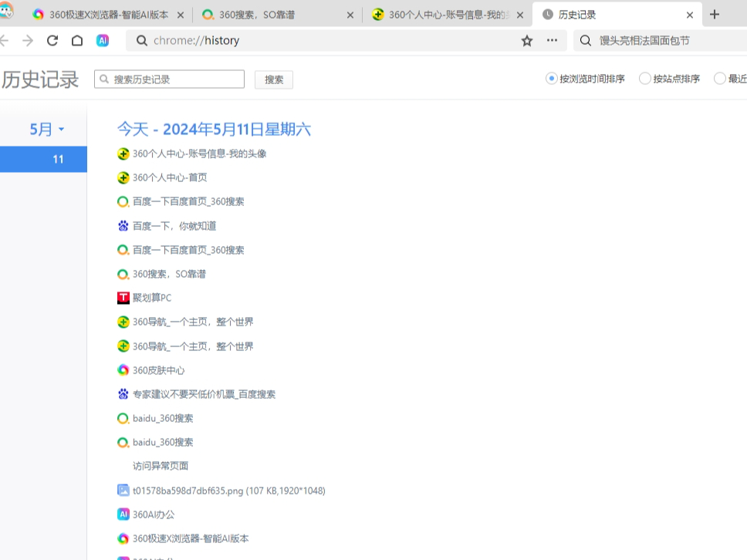Expand the 5月 month dropdown
Viewport: 747px width, 560px height.
coord(46,129)
